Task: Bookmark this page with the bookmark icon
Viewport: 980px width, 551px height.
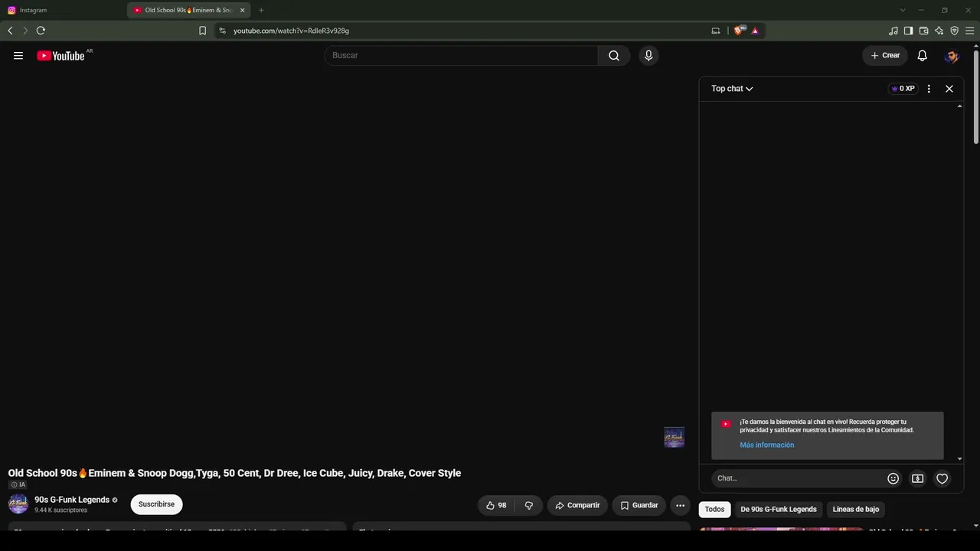Action: pyautogui.click(x=202, y=31)
